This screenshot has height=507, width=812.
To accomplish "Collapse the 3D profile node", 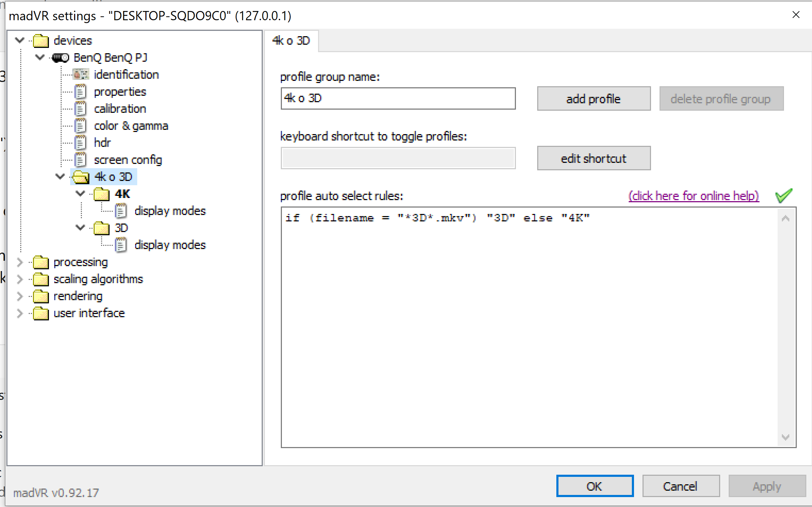I will click(x=80, y=227).
